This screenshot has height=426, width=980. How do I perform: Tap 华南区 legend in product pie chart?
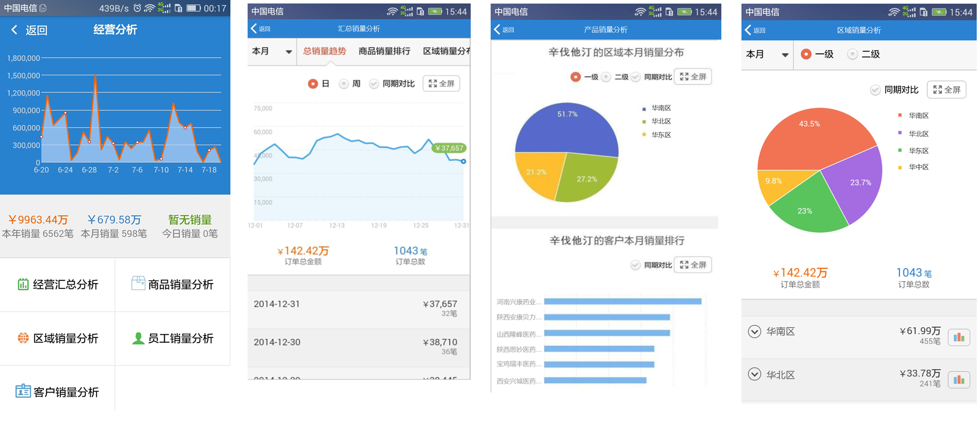pyautogui.click(x=657, y=108)
